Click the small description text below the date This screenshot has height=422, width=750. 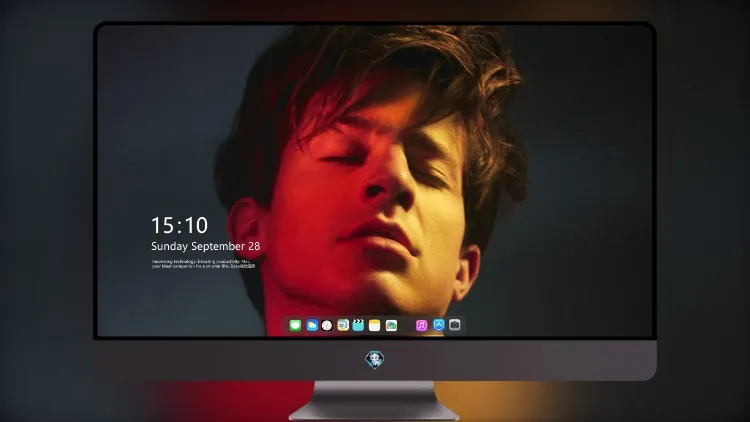coord(203,264)
